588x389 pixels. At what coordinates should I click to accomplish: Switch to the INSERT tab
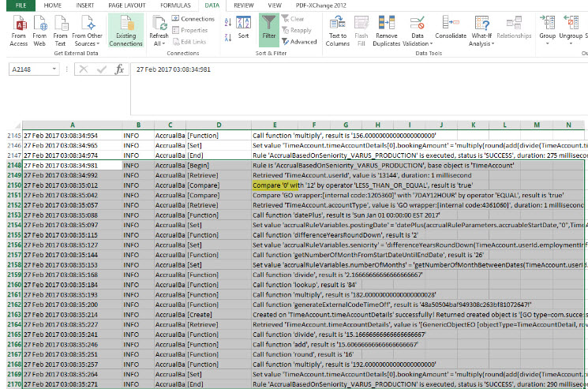point(85,6)
